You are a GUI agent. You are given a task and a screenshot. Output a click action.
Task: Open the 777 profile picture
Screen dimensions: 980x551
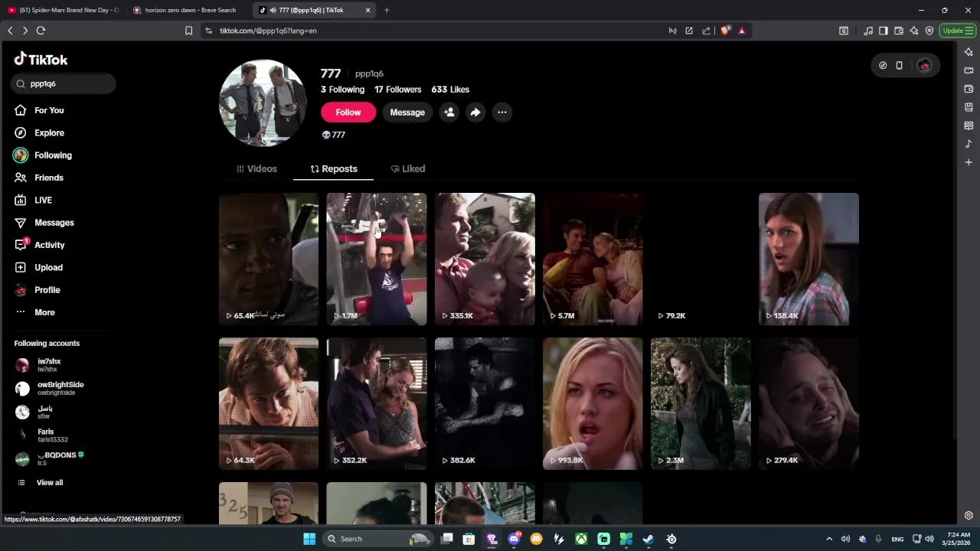263,103
